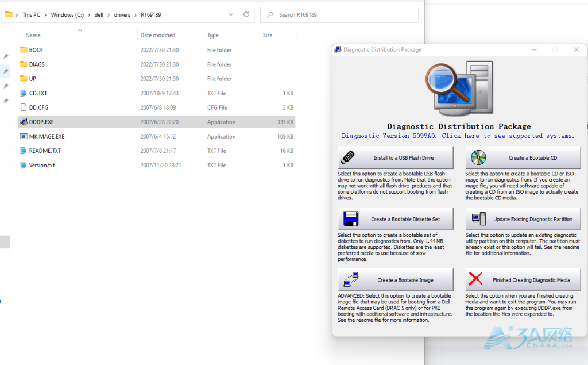Navigate to Windows (C:) breadcrumb
Viewport: 588px width, 365px height.
point(68,14)
